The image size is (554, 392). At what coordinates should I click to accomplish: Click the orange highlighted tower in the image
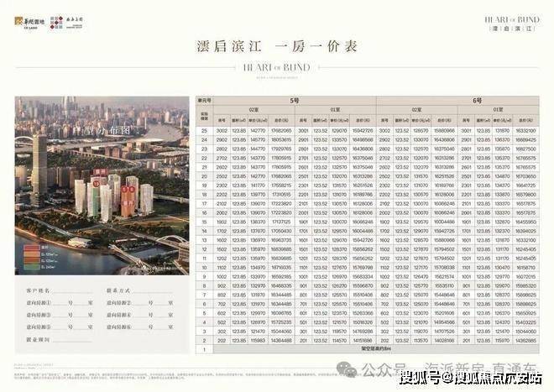point(128,201)
